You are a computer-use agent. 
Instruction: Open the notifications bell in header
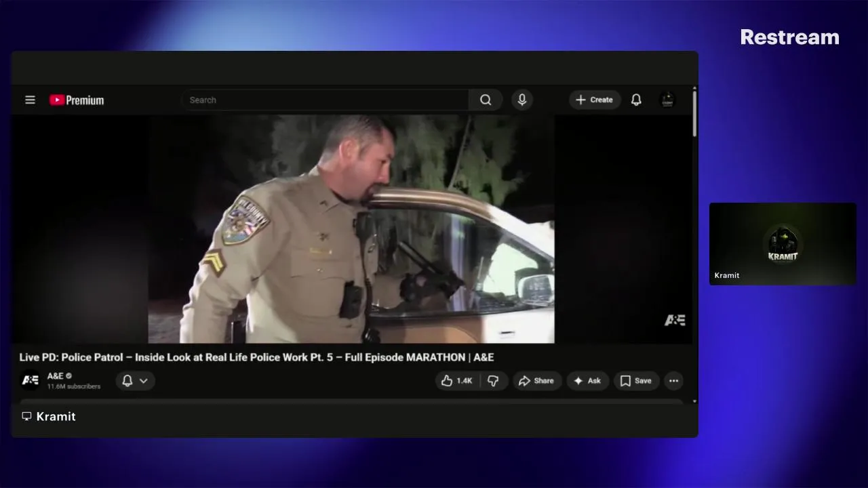click(x=636, y=100)
